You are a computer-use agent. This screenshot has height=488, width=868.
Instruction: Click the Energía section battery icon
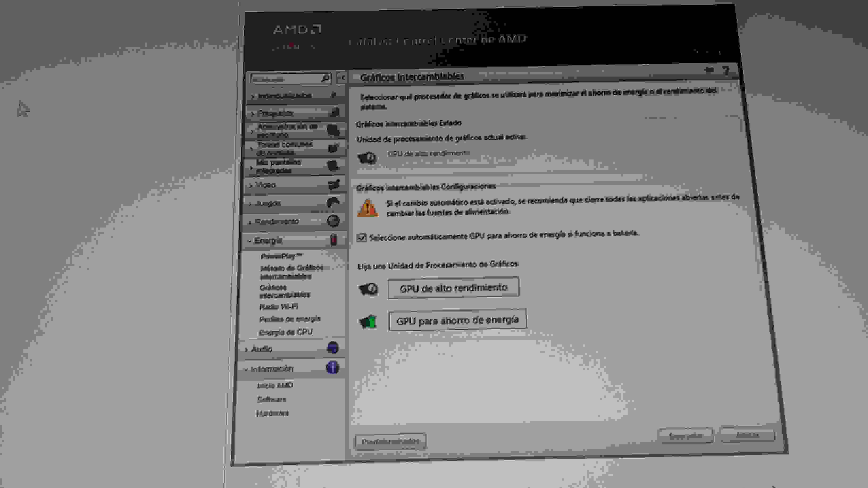tap(333, 239)
